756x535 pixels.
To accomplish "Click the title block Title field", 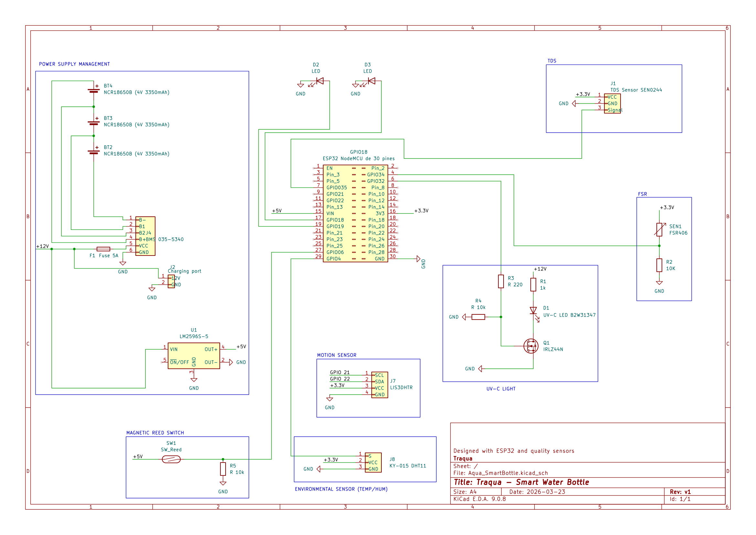I will (x=521, y=482).
